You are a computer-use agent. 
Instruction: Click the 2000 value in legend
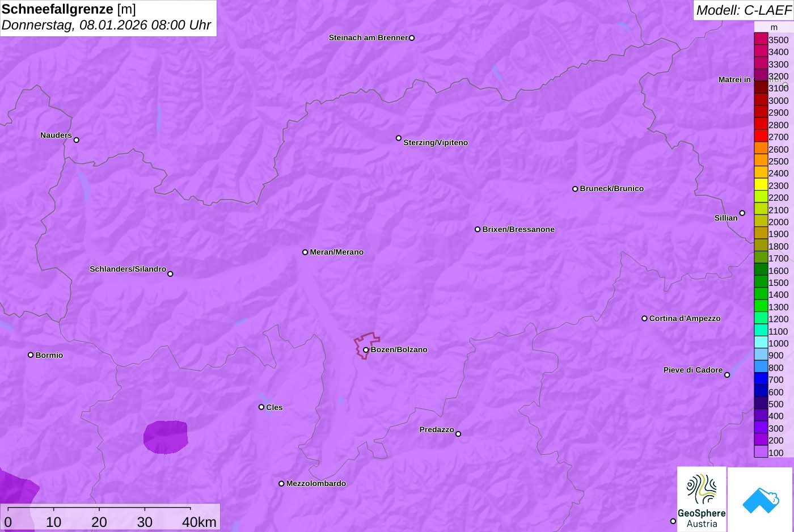778,222
